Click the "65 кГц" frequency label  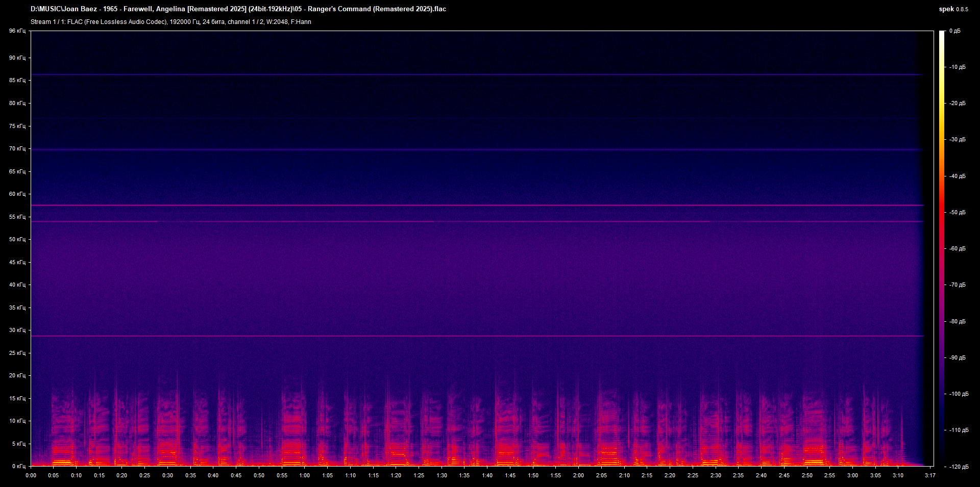click(x=17, y=172)
